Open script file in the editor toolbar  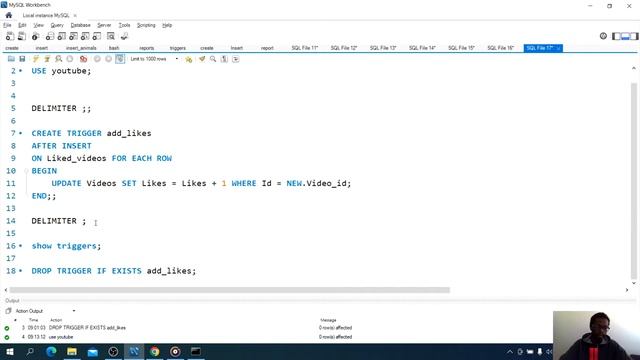(11, 59)
